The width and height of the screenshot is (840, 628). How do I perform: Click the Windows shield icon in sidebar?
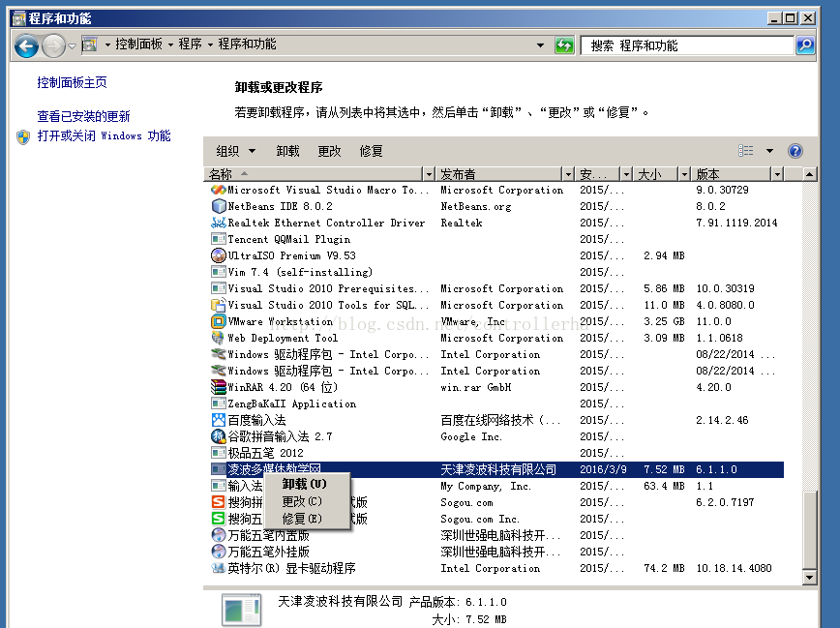pyautogui.click(x=23, y=137)
